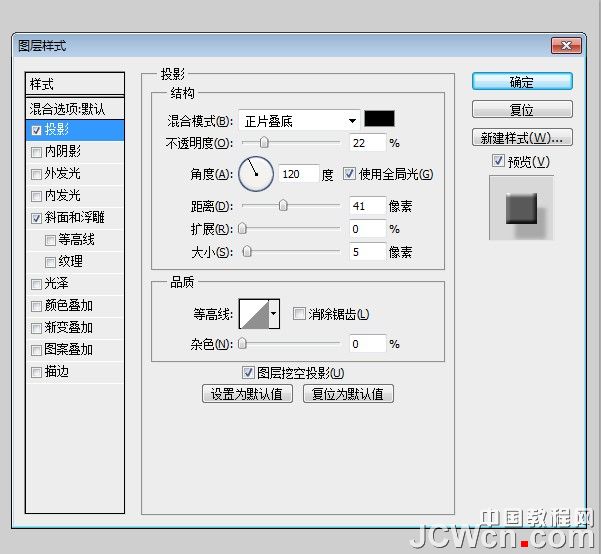Close the Layer Style dialog window
This screenshot has height=554, width=601.
click(566, 46)
